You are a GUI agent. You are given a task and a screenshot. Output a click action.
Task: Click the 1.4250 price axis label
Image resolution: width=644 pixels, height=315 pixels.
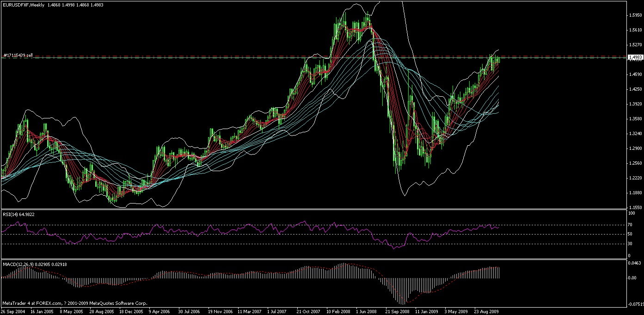pyautogui.click(x=634, y=89)
